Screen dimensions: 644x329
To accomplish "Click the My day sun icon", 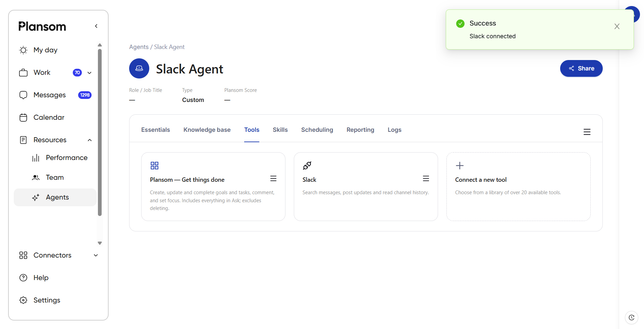I will pyautogui.click(x=23, y=50).
